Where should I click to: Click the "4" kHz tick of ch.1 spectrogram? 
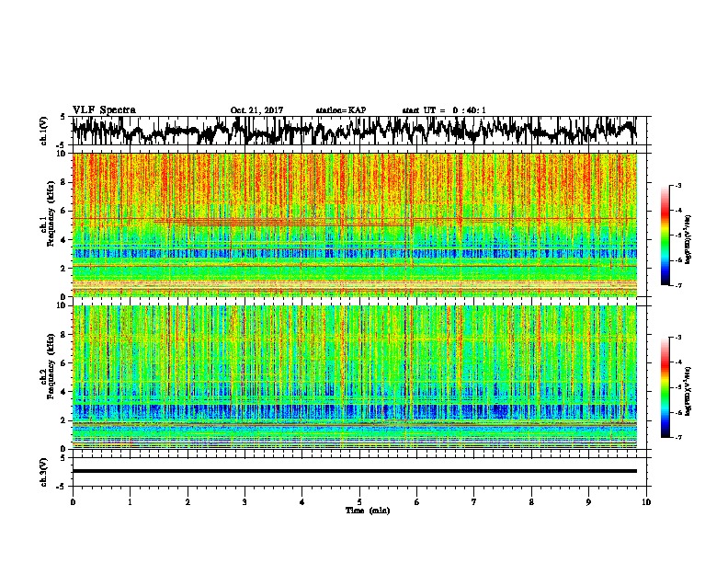click(64, 240)
